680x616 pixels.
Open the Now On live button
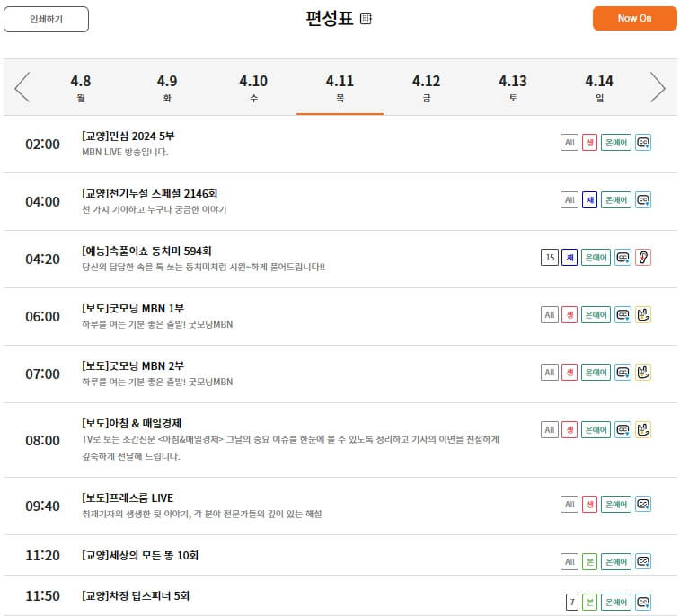click(634, 18)
